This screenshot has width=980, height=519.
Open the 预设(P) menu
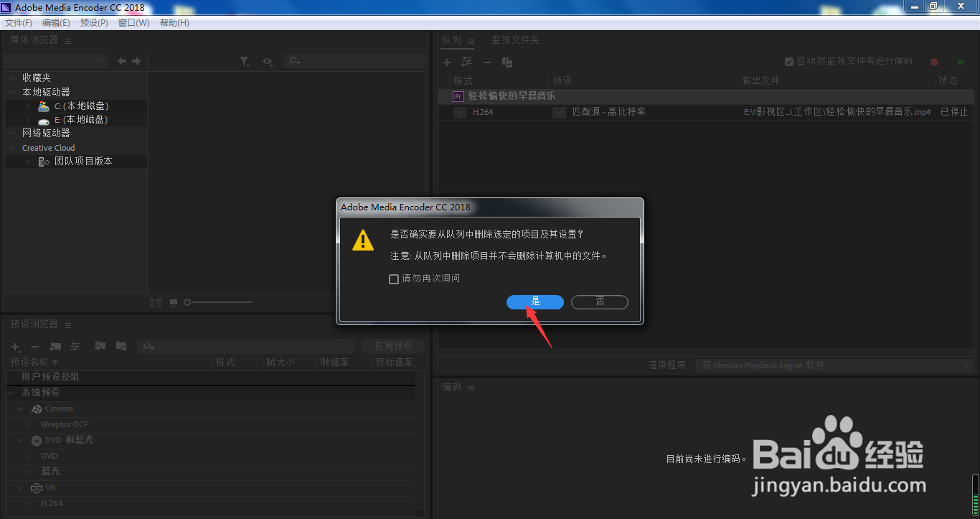click(x=94, y=23)
